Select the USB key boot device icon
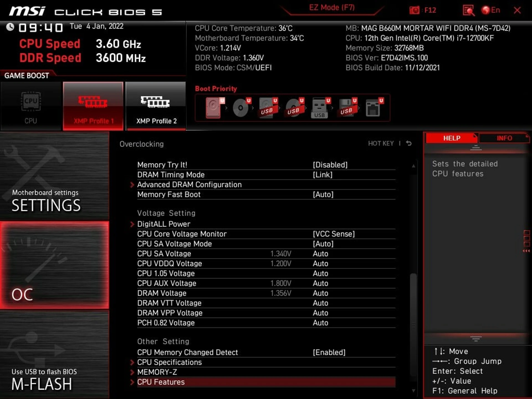The width and height of the screenshot is (532, 399). tap(321, 108)
